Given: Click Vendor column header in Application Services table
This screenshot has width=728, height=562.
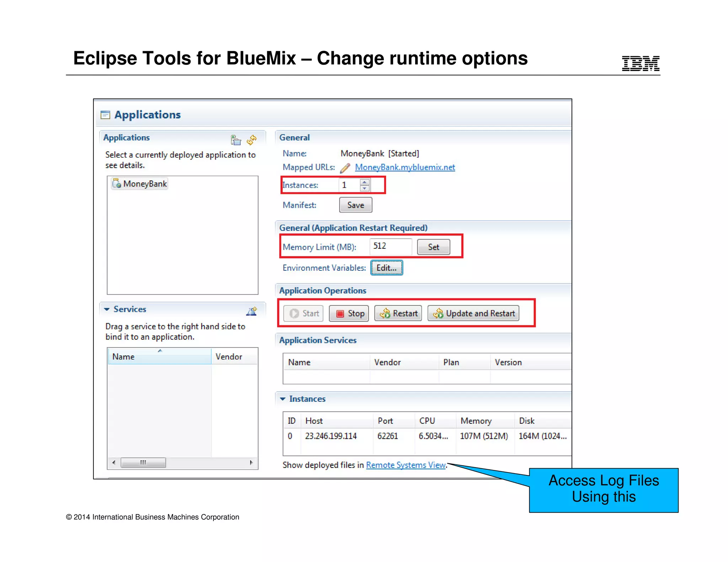Looking at the screenshot, I should [404, 362].
